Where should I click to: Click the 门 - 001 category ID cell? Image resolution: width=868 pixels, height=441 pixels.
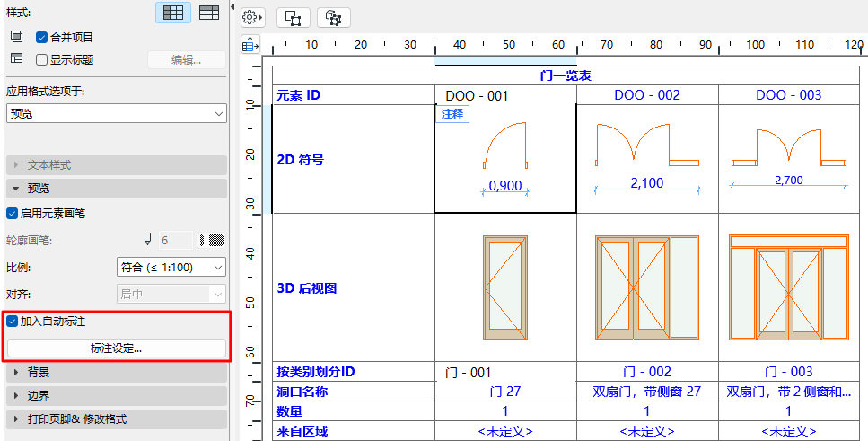coord(505,373)
